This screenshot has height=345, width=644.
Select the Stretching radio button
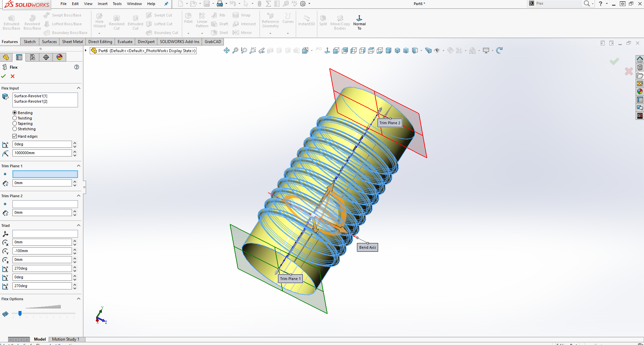(x=15, y=129)
